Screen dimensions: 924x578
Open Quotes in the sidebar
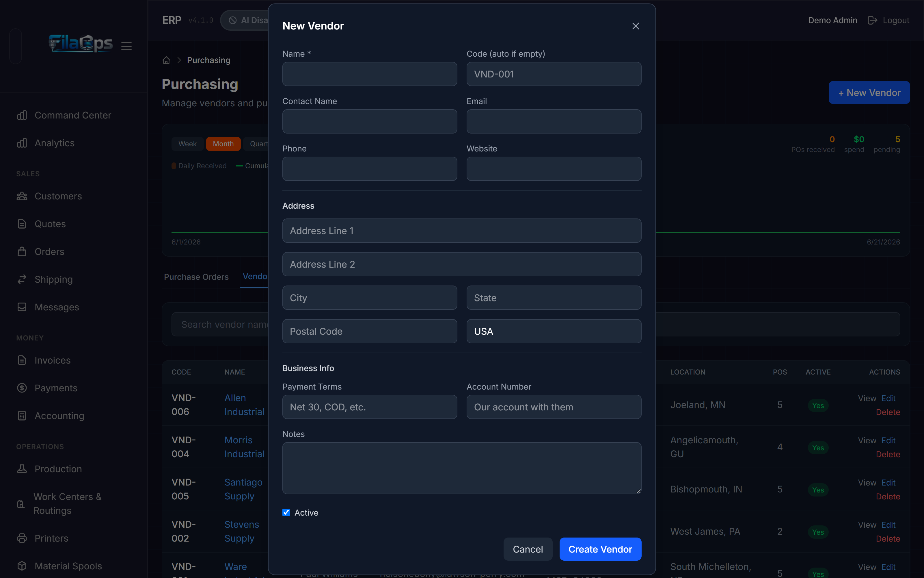tap(42, 224)
